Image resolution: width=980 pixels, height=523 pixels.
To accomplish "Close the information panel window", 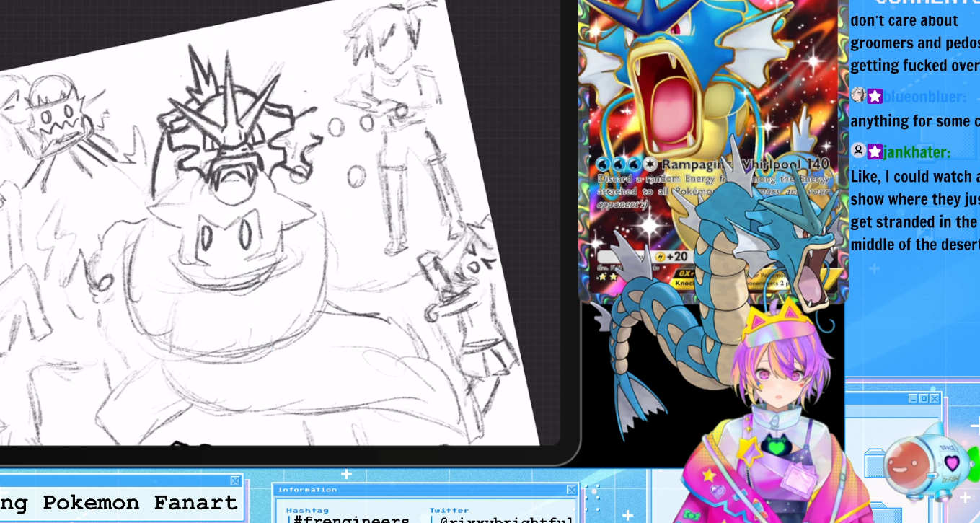I will tap(571, 490).
